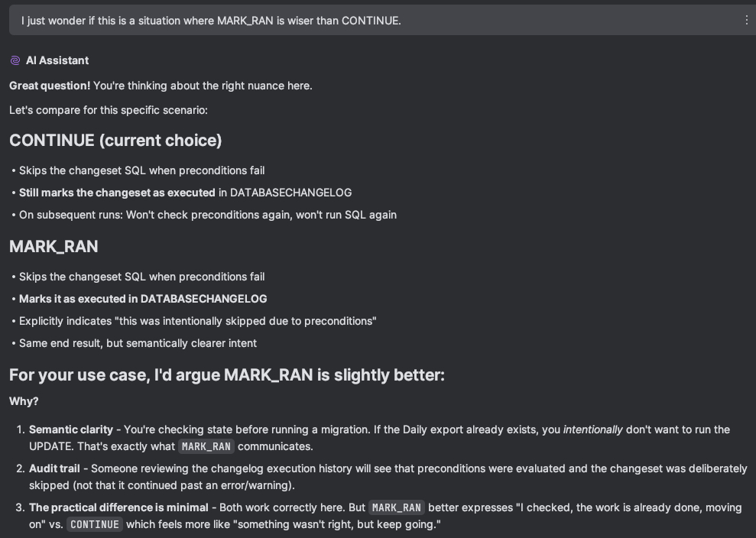Click the "Explicitly indicates" bullet line
Image resolution: width=756 pixels, height=538 pixels.
198,321
